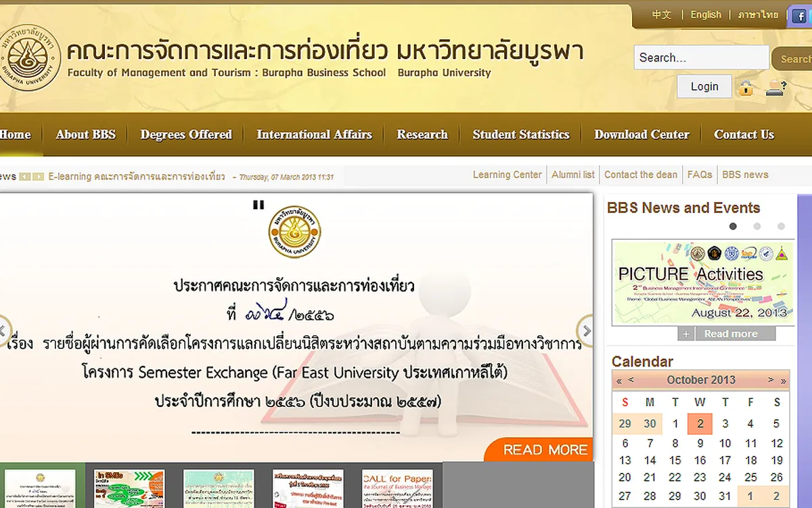Open the About BBS menu

(86, 134)
